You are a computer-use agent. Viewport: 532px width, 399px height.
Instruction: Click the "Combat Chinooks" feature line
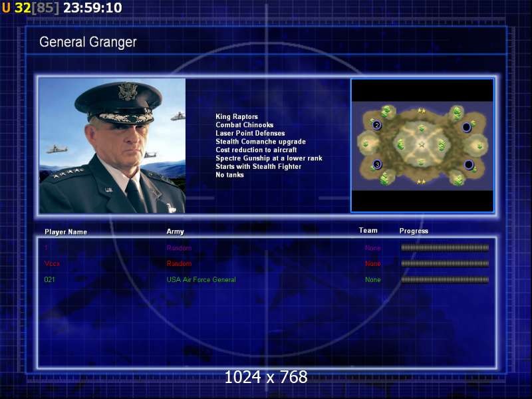click(244, 125)
